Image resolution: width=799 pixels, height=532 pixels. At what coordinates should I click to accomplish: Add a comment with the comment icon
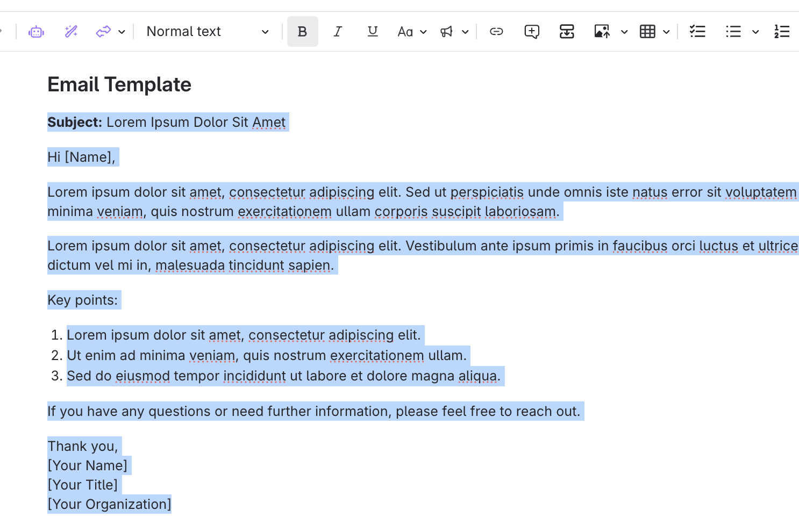click(x=531, y=32)
